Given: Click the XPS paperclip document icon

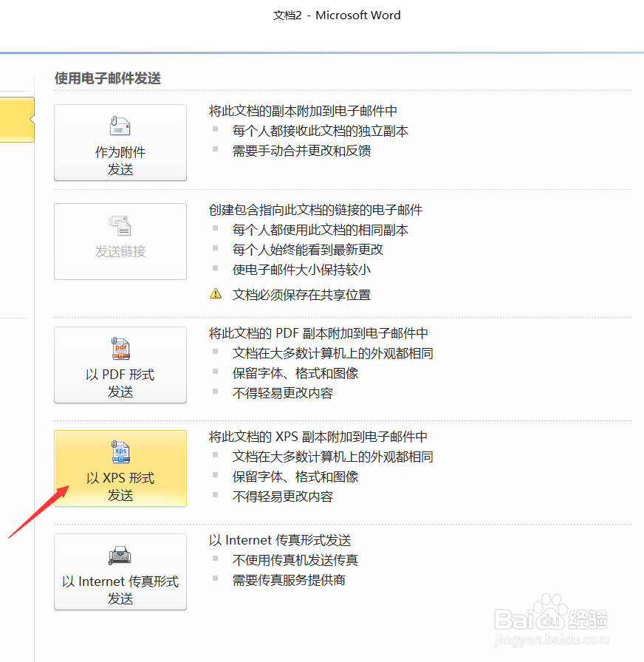Looking at the screenshot, I should (120, 451).
